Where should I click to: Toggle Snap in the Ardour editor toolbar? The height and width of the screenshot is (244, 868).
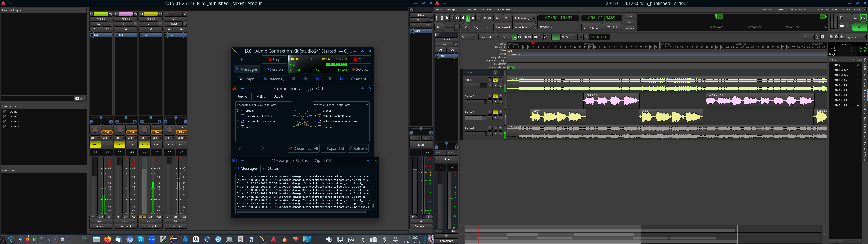(x=556, y=37)
